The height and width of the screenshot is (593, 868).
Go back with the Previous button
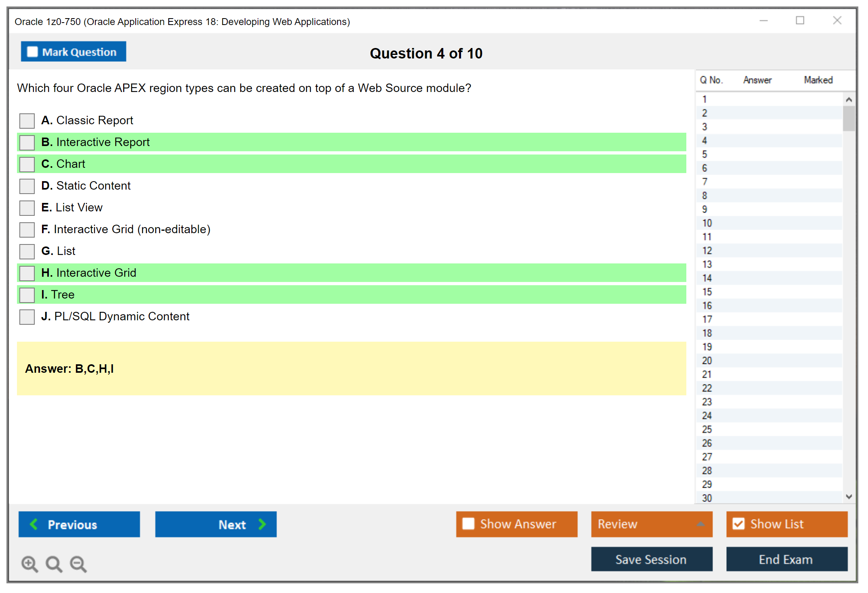[79, 524]
